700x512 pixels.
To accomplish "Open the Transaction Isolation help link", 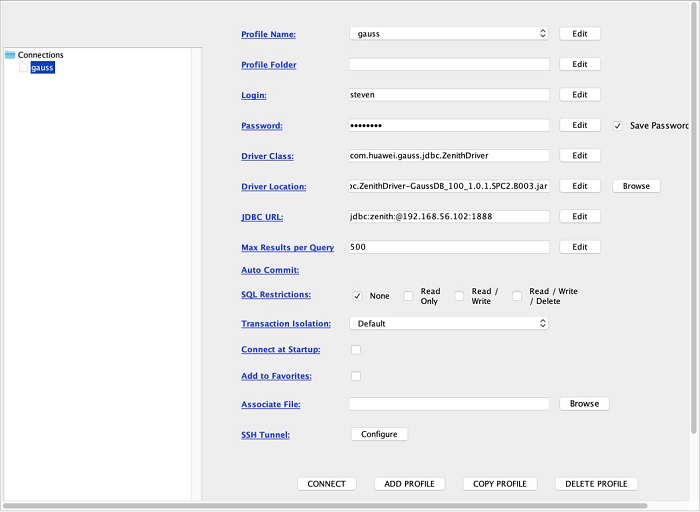I will (286, 324).
